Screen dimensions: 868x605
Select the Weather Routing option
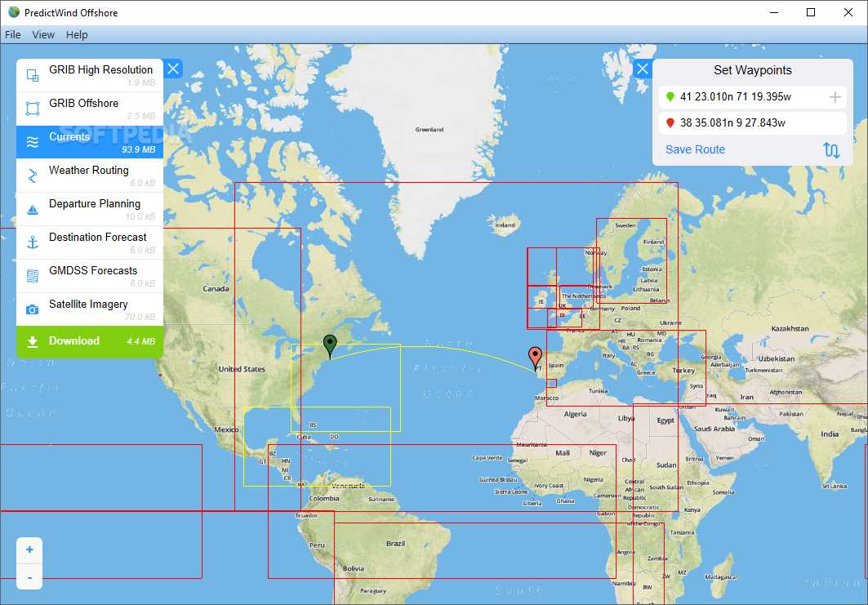click(90, 176)
